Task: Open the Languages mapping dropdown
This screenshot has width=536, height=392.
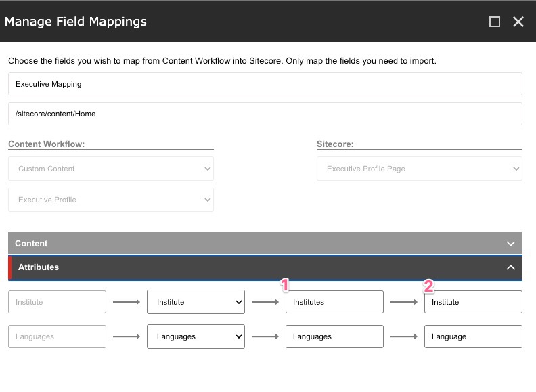Action: pos(196,336)
